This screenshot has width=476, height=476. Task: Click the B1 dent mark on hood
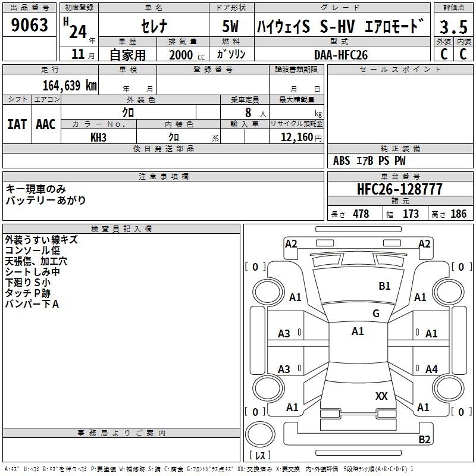384,286
